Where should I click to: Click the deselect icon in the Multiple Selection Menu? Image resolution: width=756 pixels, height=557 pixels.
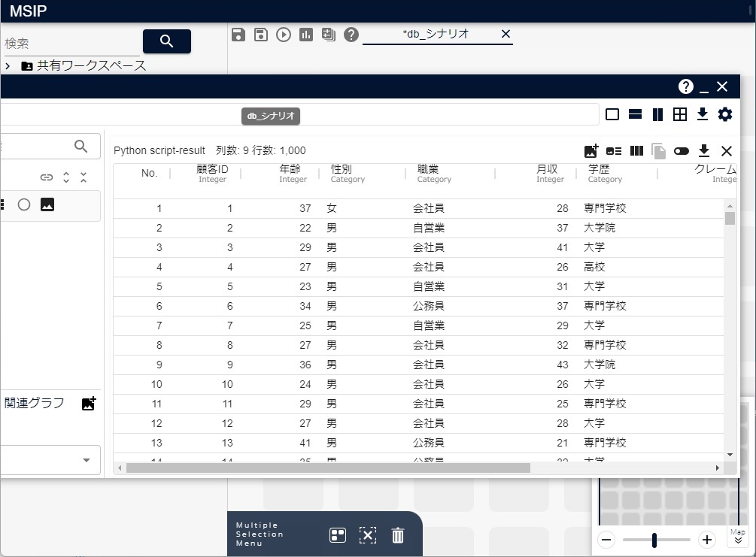tap(367, 535)
